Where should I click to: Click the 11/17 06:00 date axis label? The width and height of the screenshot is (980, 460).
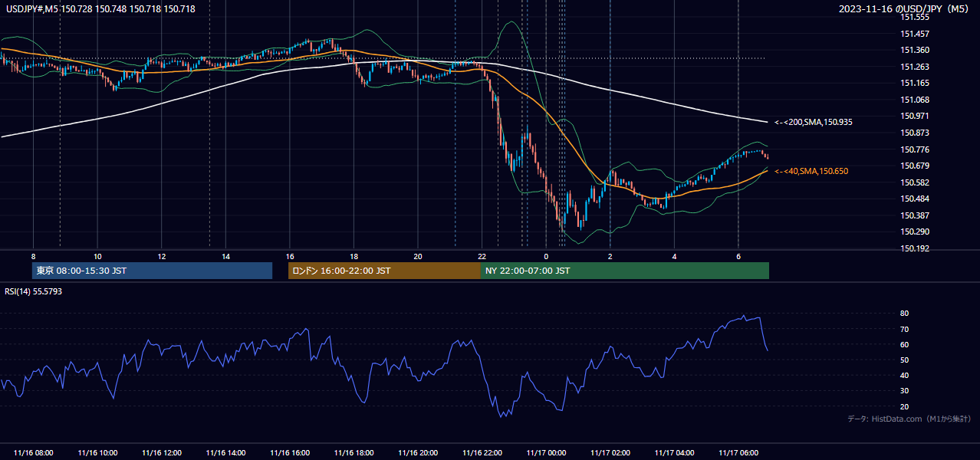pyautogui.click(x=738, y=452)
